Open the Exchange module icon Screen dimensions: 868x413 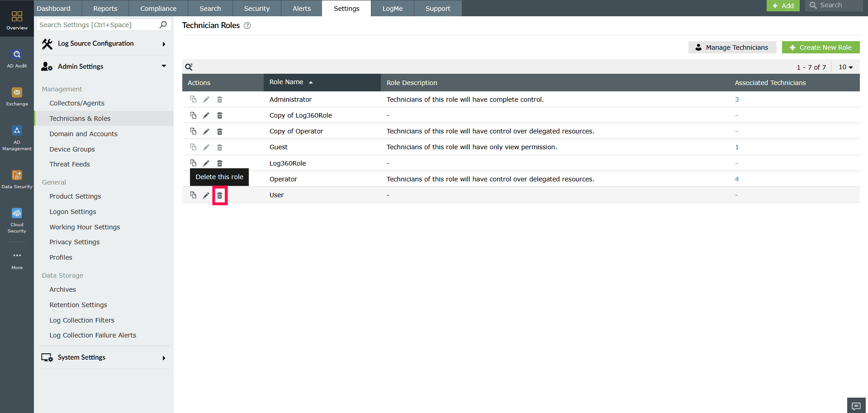[x=17, y=96]
